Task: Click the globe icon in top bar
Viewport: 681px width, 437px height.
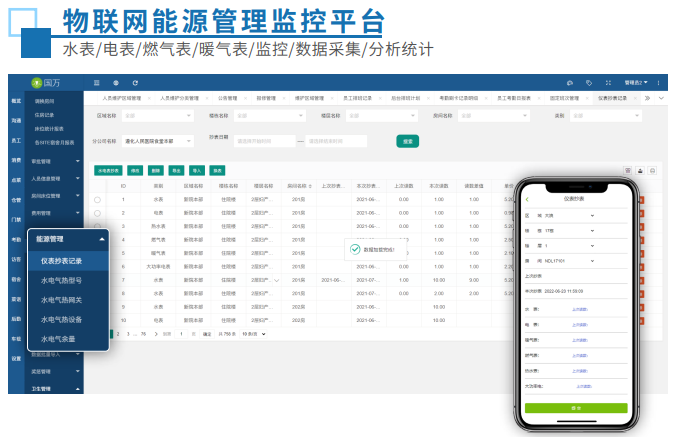Action: click(116, 82)
